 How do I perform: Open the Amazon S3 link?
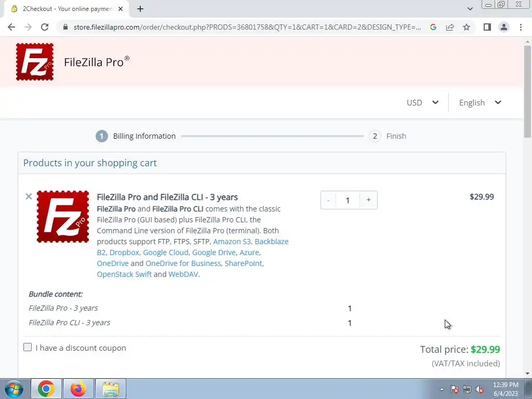232,242
